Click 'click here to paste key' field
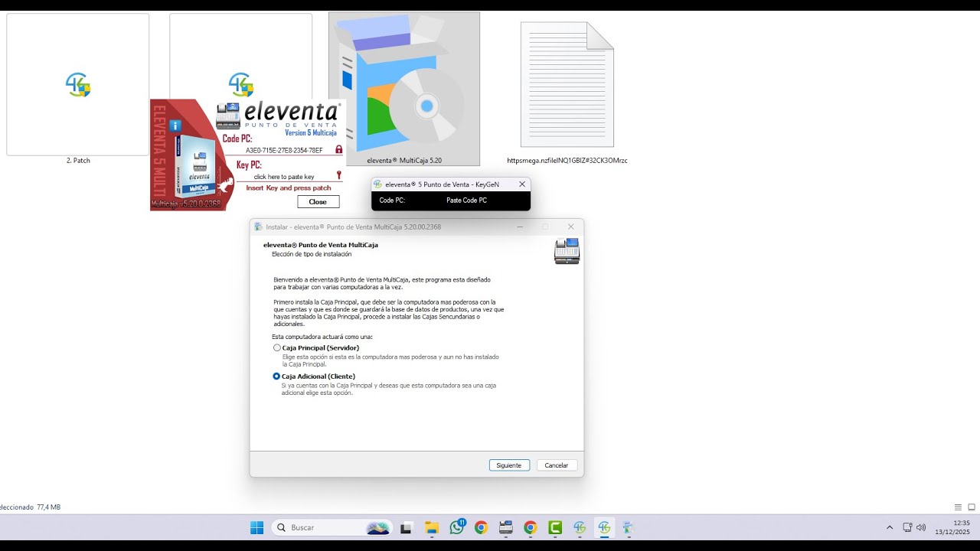 click(284, 177)
